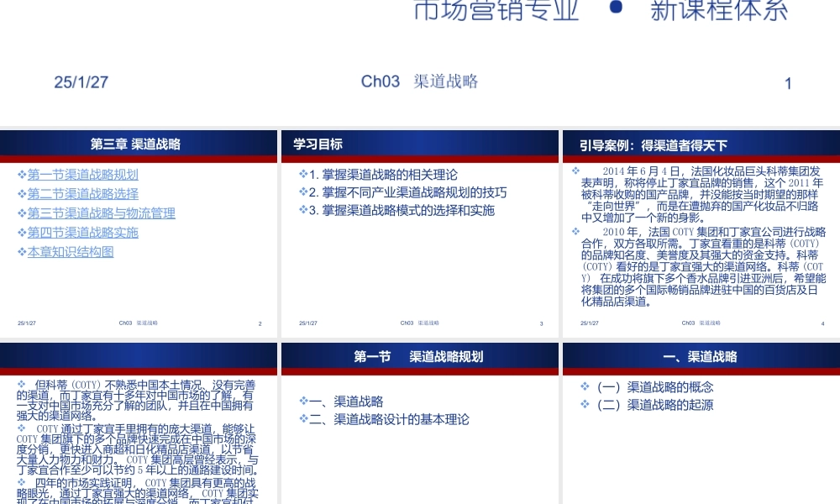Click the bullet icon beside the 2014年 case paragraph
Viewport: 840px width, 504px height.
tap(575, 169)
